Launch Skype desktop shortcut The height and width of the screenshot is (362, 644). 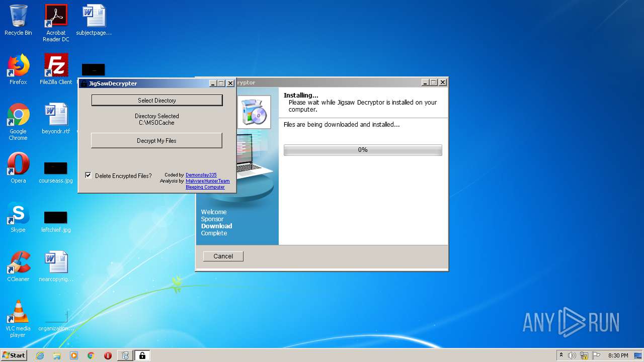tap(18, 217)
